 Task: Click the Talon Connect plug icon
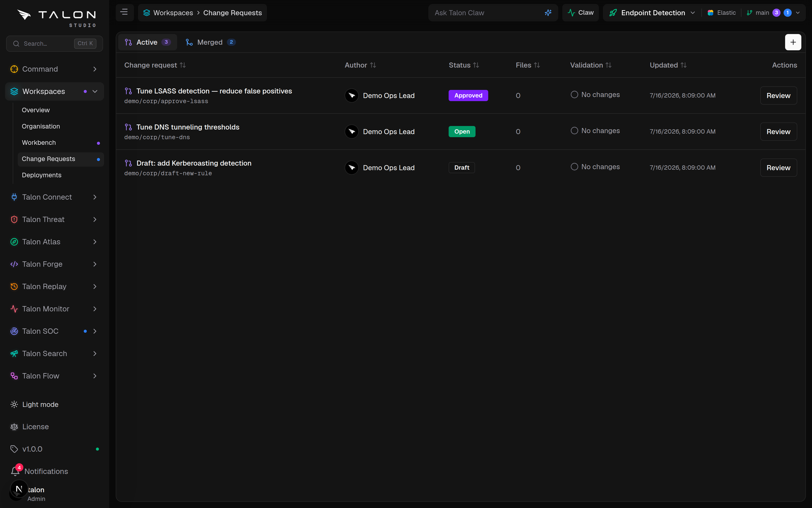click(14, 197)
